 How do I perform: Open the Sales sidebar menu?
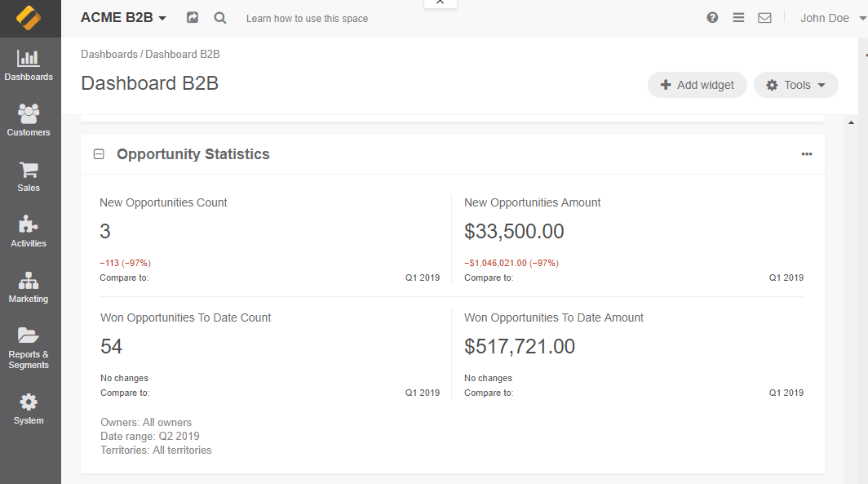29,176
